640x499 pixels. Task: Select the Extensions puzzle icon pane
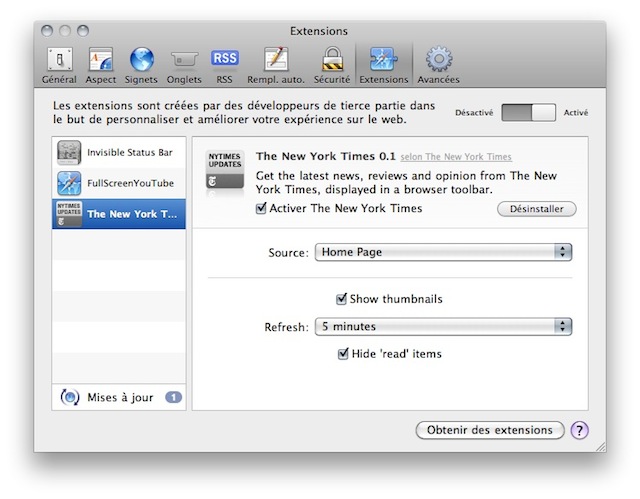click(x=383, y=60)
